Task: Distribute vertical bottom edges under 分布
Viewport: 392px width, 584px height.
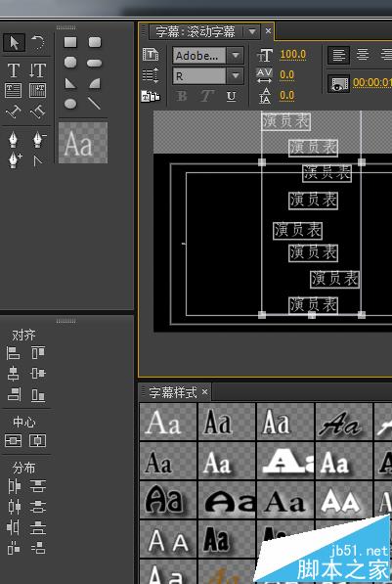Action: click(x=38, y=528)
